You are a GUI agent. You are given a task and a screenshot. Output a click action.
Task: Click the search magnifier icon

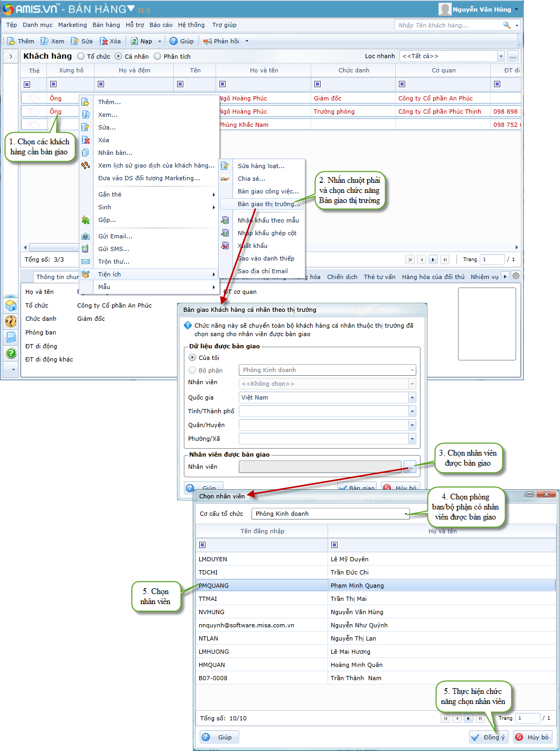(x=507, y=25)
